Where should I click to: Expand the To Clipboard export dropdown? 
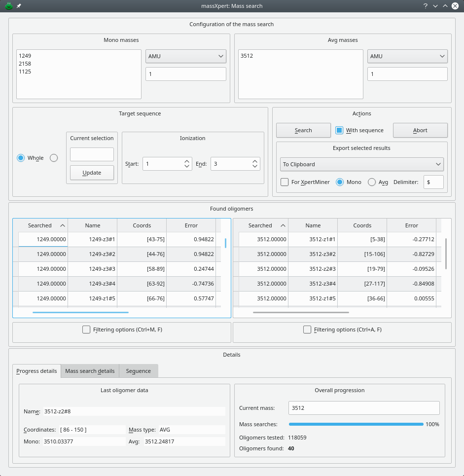[x=361, y=164]
